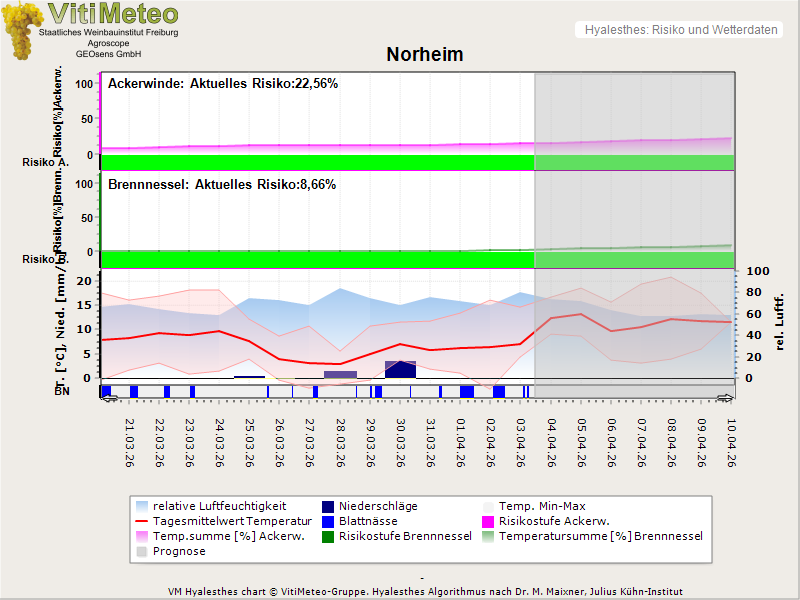Click Blattnässe blue legend icon
Image resolution: width=800 pixels, height=600 pixels.
pyautogui.click(x=328, y=521)
